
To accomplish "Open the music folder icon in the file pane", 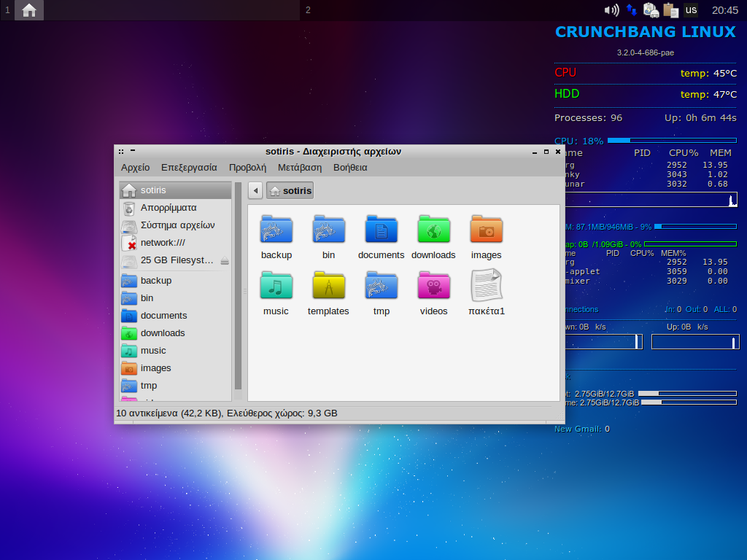I will 276,286.
